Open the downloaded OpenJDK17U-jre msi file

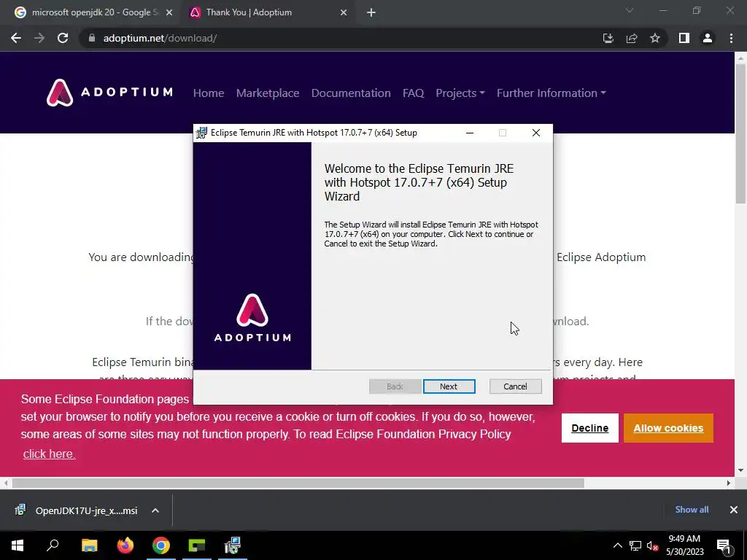76,510
